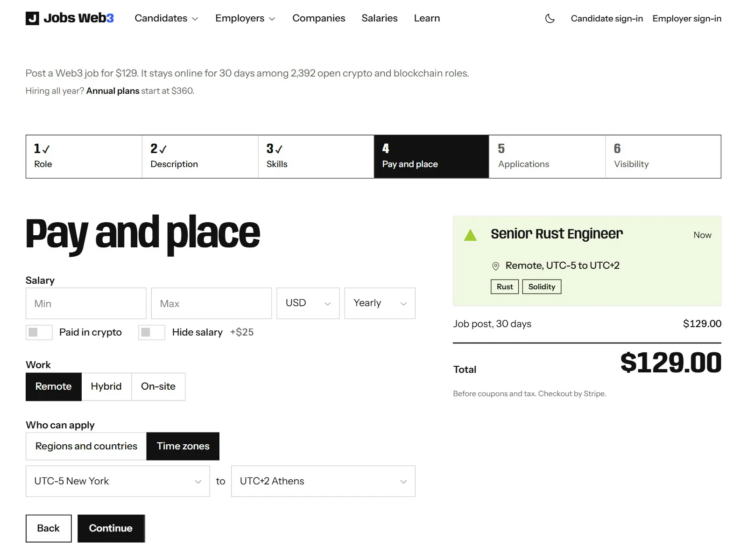The height and width of the screenshot is (560, 747).
Task: Click the Jobs Web3 logo
Action: 70,18
